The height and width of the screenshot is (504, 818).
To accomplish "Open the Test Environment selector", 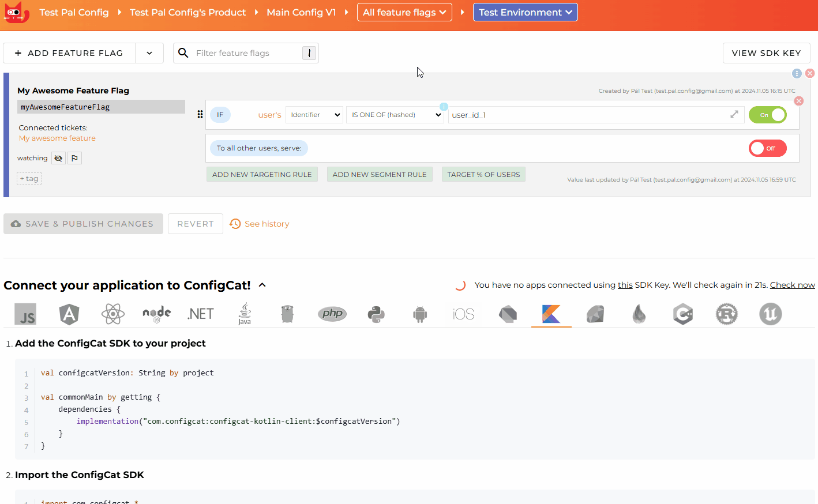I will pyautogui.click(x=525, y=12).
